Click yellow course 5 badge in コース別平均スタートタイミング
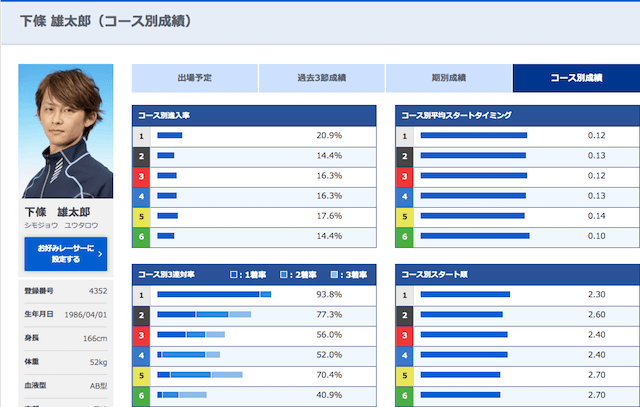The image size is (640, 407). pyautogui.click(x=406, y=217)
